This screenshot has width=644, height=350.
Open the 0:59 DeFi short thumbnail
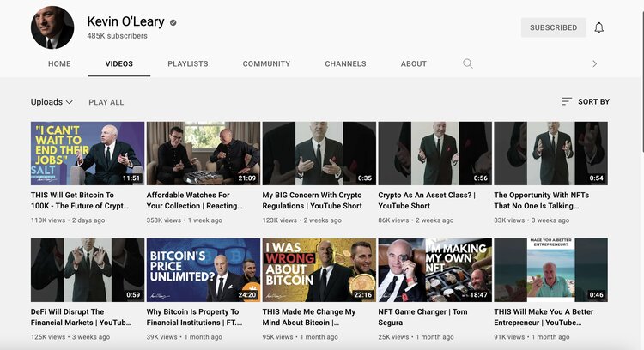[x=88, y=270]
